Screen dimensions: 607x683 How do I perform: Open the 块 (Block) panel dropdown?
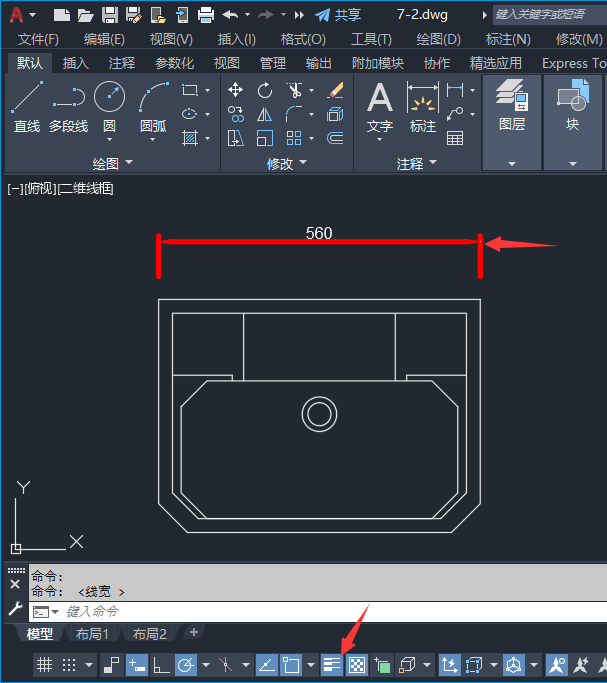pyautogui.click(x=573, y=163)
